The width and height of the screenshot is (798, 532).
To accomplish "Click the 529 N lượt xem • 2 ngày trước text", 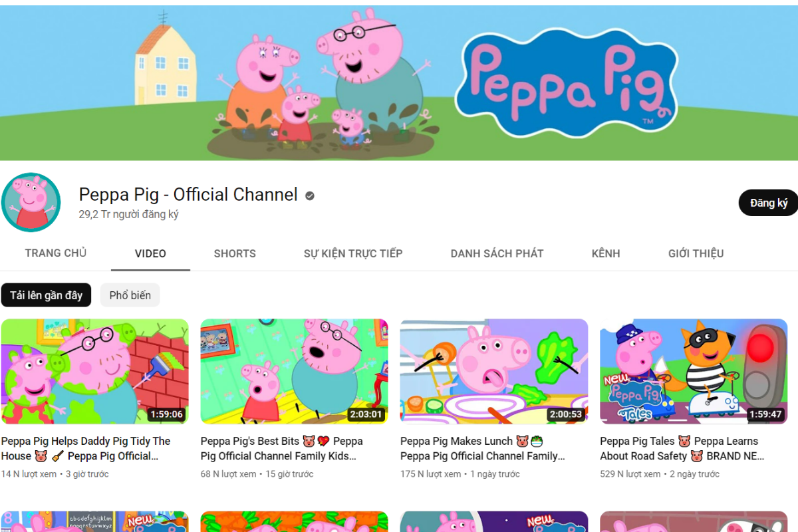I will (x=660, y=474).
